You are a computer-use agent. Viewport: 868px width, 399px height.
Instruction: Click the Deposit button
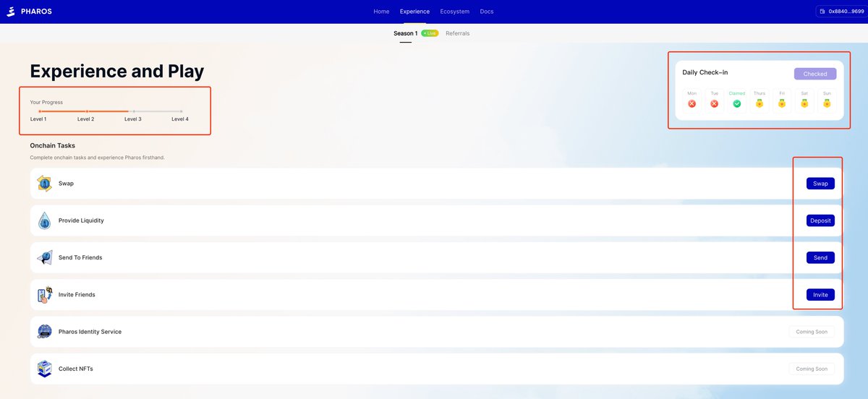(x=820, y=220)
